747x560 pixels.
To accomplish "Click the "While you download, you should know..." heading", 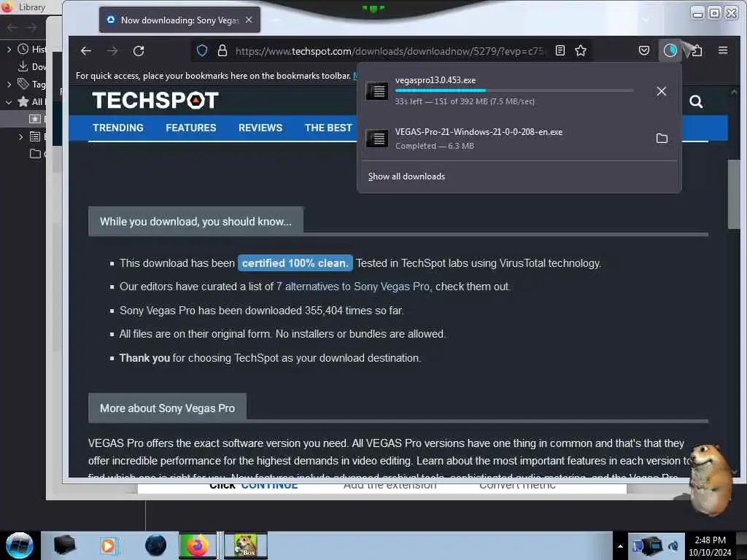I will coord(196,222).
